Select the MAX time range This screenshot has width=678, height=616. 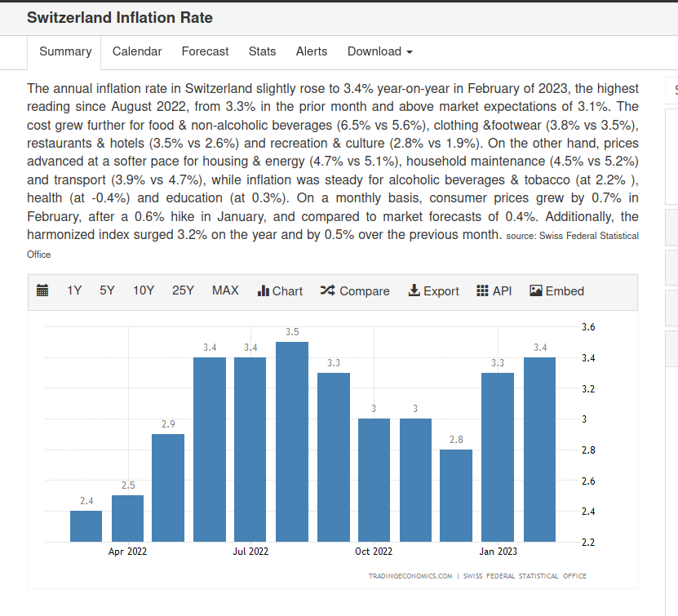click(225, 290)
